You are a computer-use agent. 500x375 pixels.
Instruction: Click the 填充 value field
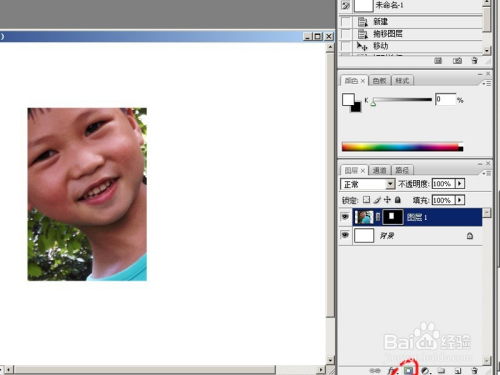click(444, 200)
